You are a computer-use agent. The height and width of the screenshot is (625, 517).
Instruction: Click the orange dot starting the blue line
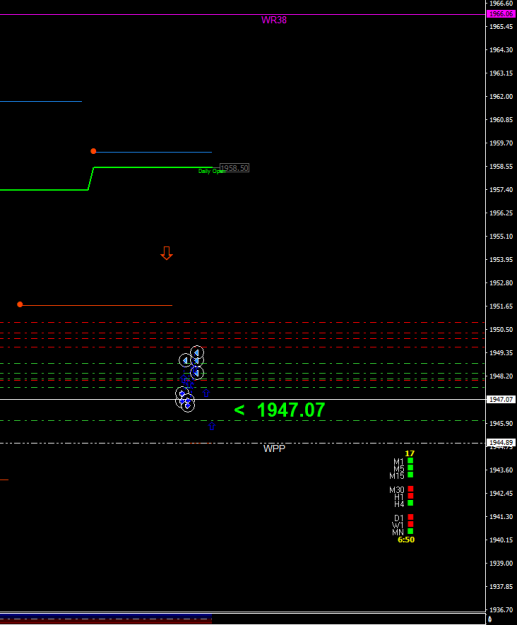point(93,151)
